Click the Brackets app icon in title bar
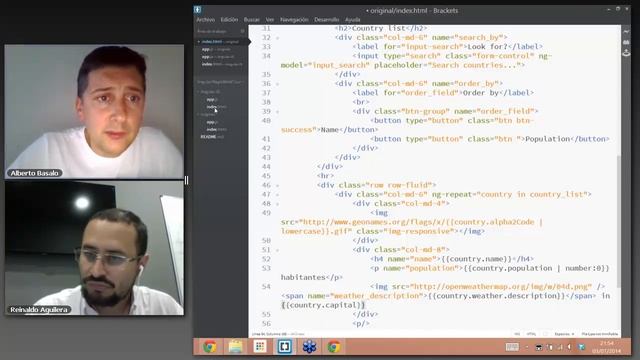The image size is (640, 360). coord(198,9)
